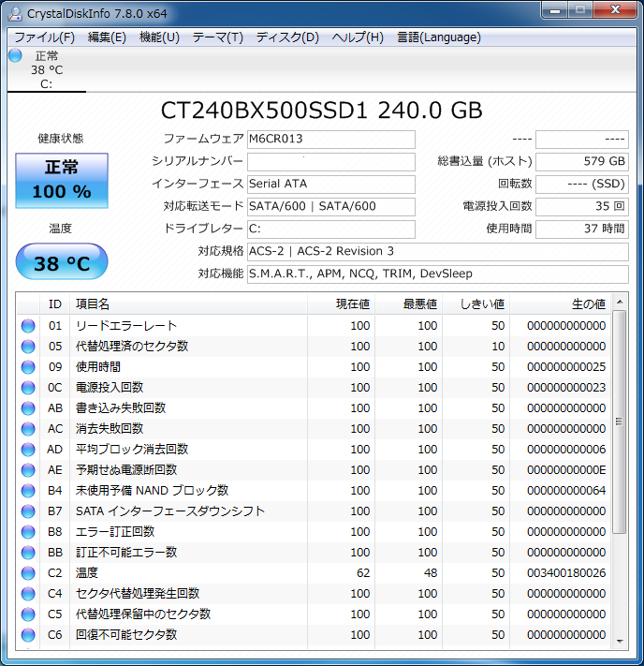Click status circle for 05 代替処理済のセクタ数
Image resolution: width=644 pixels, height=666 pixels.
tap(28, 347)
